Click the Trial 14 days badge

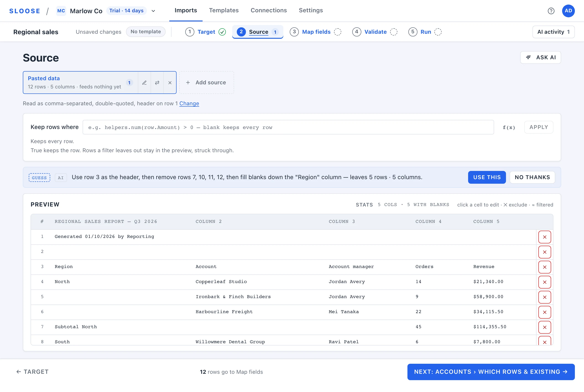pos(126,11)
